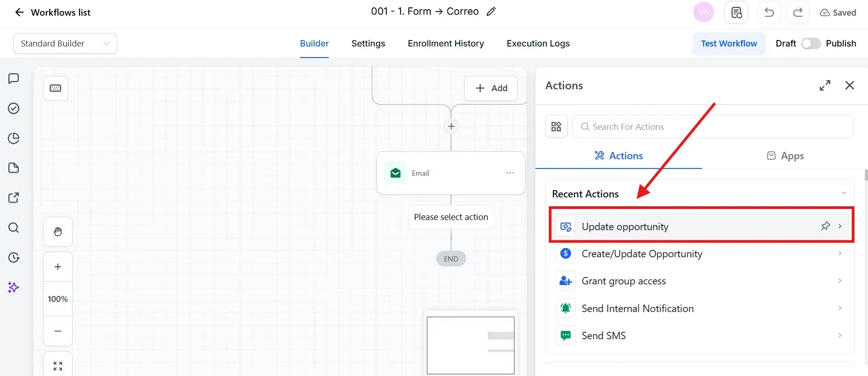Viewport: 868px width, 376px height.
Task: Expand Send SMS chevron
Action: (x=840, y=336)
